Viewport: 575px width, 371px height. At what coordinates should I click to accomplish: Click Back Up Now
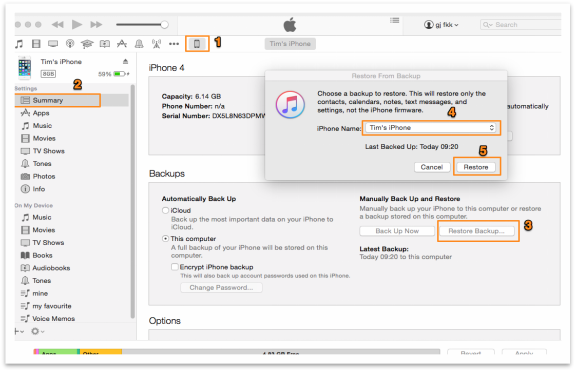(397, 231)
